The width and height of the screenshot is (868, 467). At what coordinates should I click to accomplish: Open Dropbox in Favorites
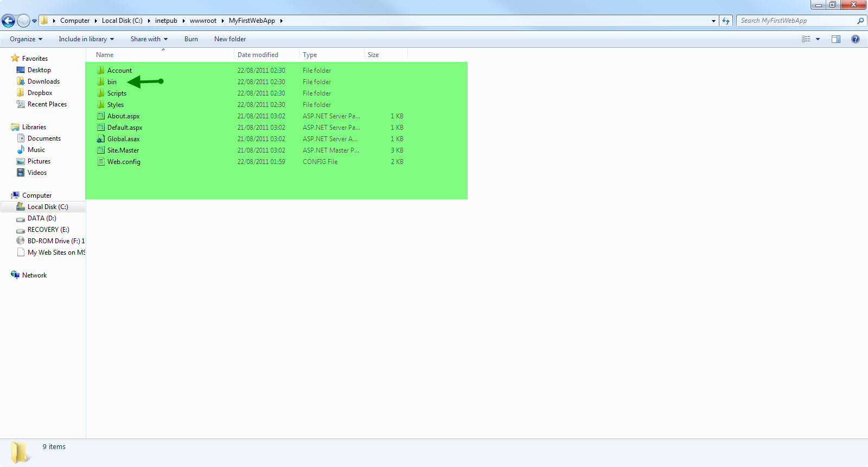[x=40, y=93]
